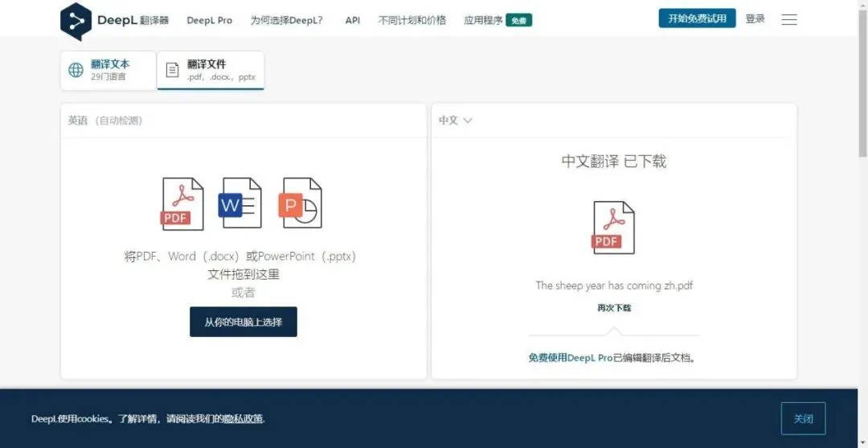
Task: Click the document icon in translate files tab
Action: coord(173,70)
